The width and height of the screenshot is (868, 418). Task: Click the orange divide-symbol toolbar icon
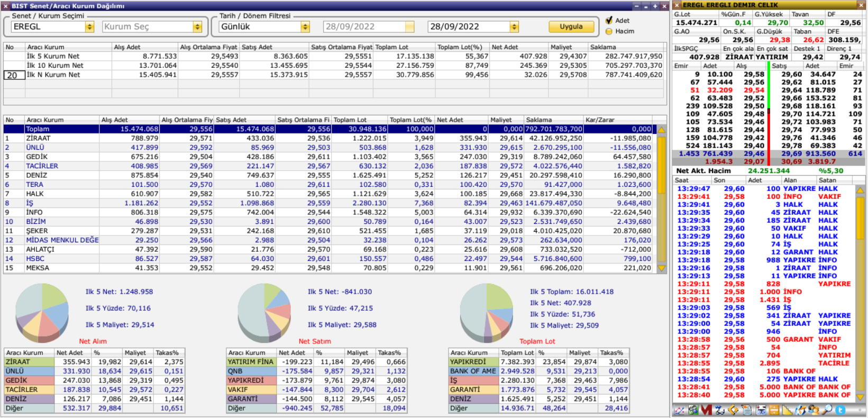(774, 410)
